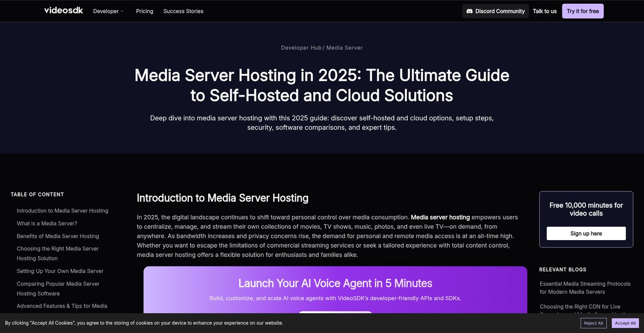Jump to Advanced Features & Tips section
The width and height of the screenshot is (644, 333).
(62, 306)
